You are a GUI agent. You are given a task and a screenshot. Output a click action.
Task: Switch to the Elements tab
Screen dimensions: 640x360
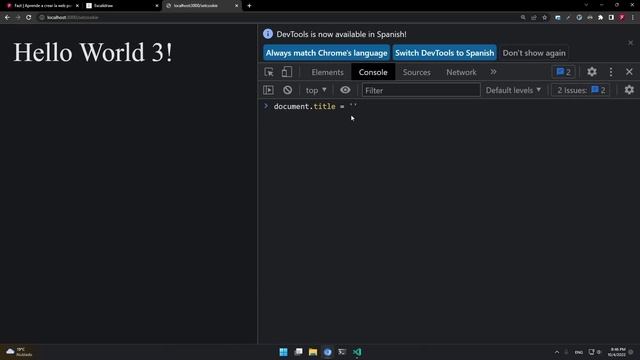(x=327, y=72)
